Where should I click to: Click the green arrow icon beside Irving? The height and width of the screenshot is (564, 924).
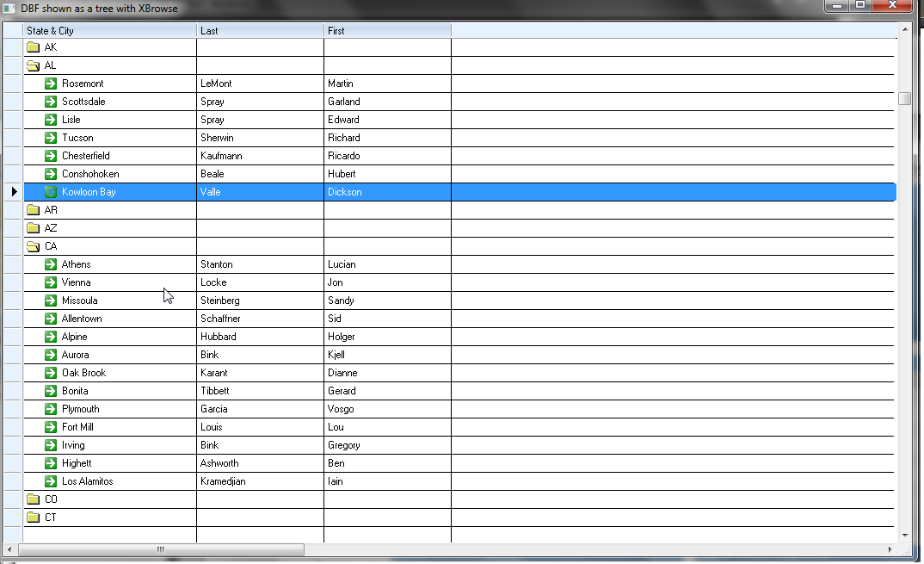51,445
